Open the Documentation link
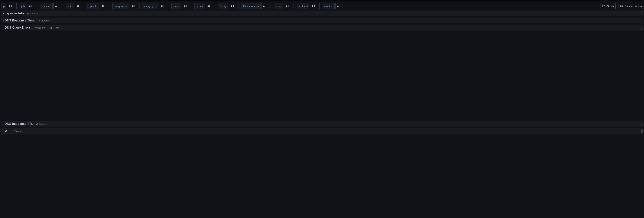The image size is (644, 218). (631, 6)
